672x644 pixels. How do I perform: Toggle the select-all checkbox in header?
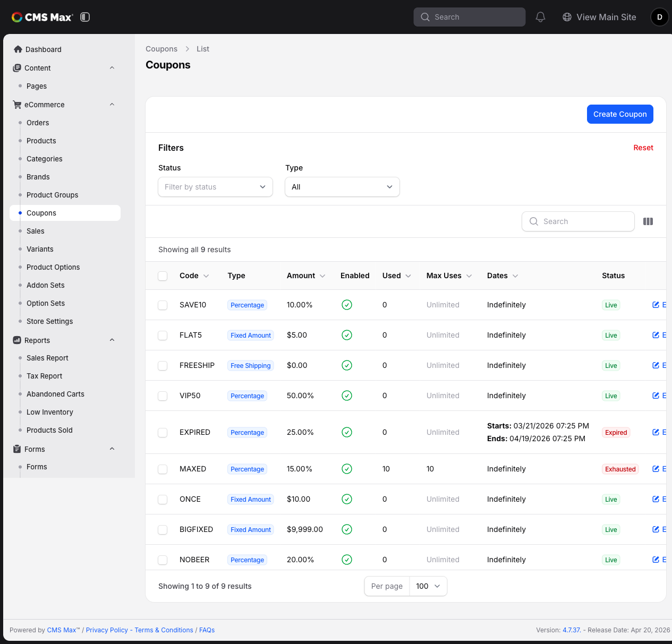pyautogui.click(x=163, y=276)
